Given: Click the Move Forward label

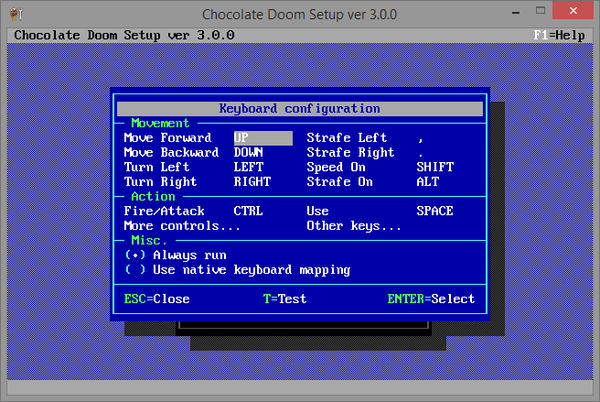Looking at the screenshot, I should click(x=168, y=138).
